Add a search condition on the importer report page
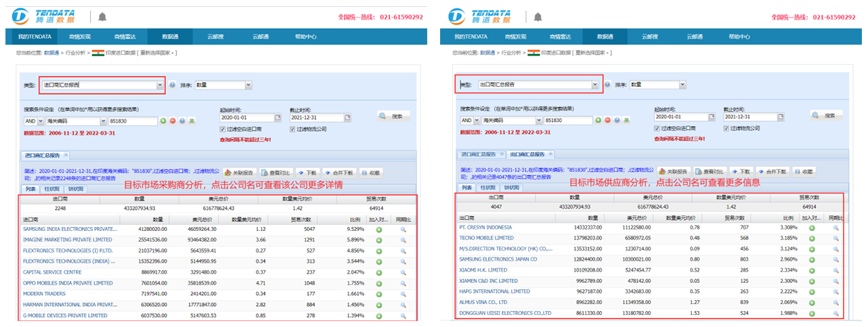Viewport: 868px width, 327px height. pyautogui.click(x=162, y=121)
